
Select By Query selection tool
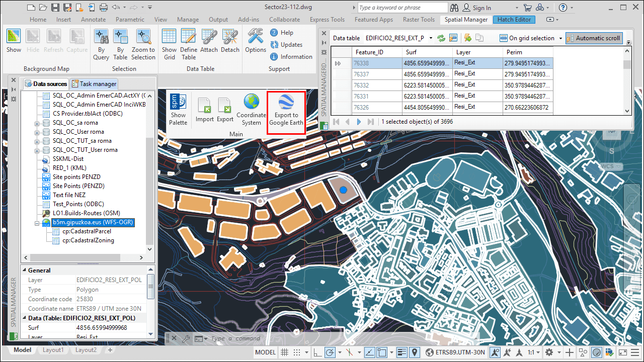click(101, 45)
